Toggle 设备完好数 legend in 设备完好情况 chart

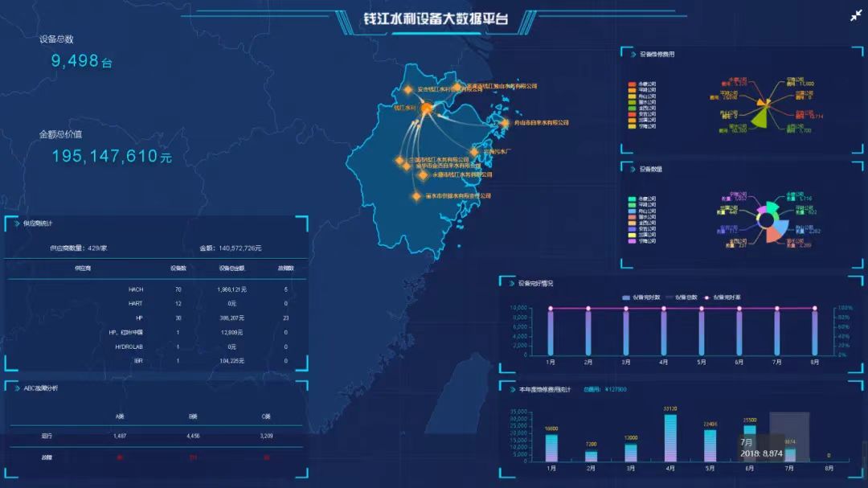point(641,297)
